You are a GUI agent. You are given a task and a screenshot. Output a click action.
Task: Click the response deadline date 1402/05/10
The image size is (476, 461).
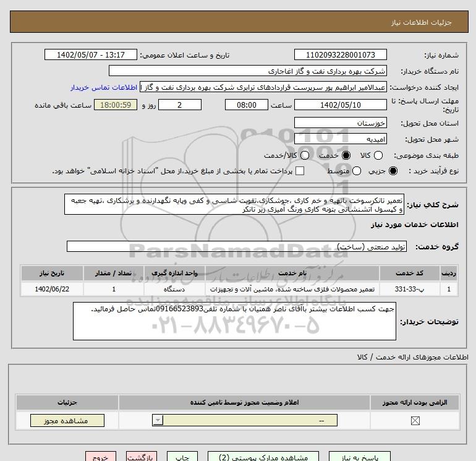coord(340,105)
